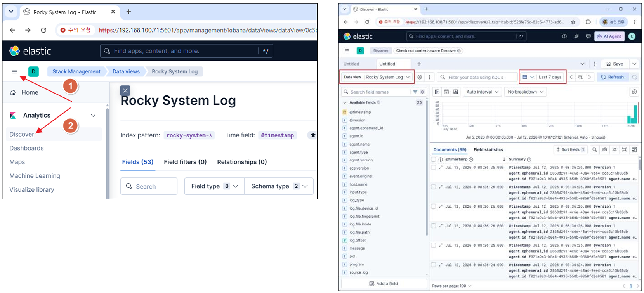Zoom out the time range

click(580, 77)
